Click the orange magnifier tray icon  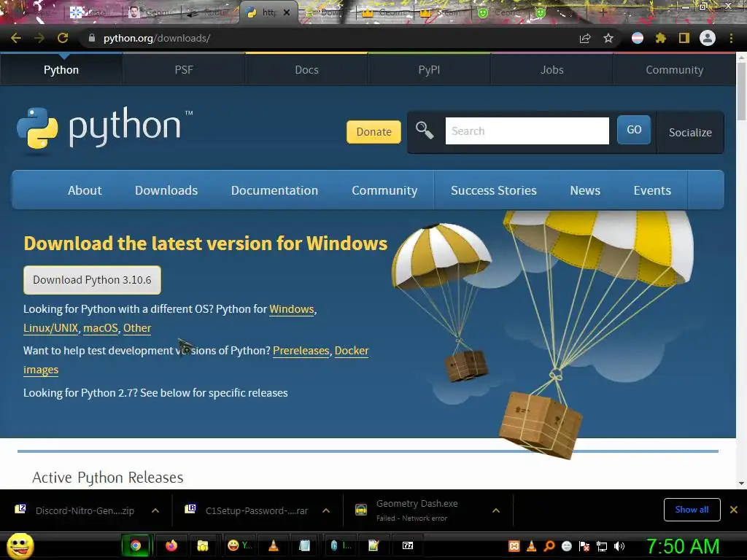[x=549, y=546]
